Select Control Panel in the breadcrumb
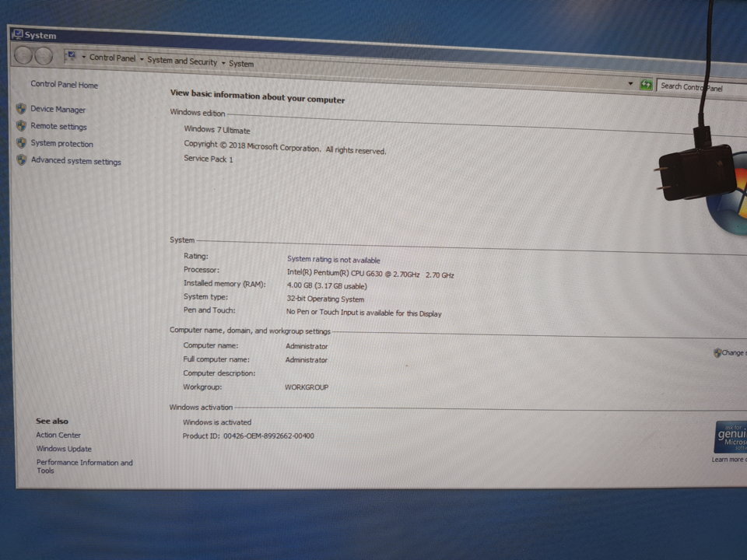Screen dimensions: 747x560 112,58
